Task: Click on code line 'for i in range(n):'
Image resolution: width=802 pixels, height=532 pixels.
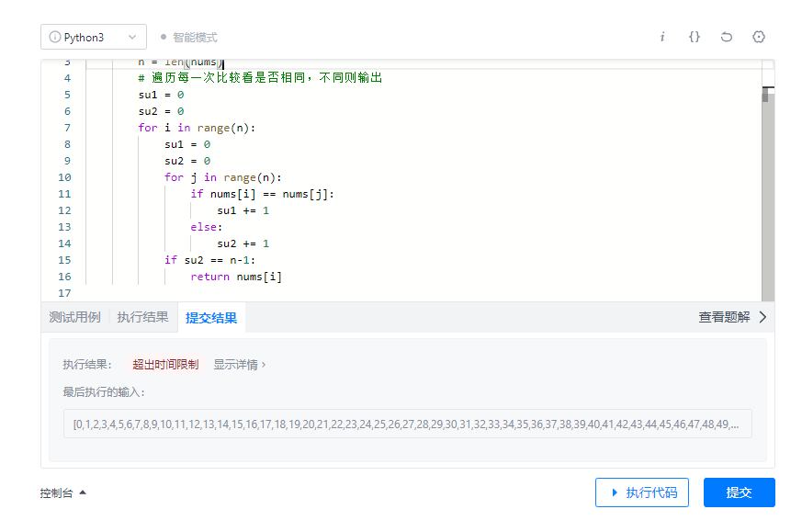Action: (197, 128)
